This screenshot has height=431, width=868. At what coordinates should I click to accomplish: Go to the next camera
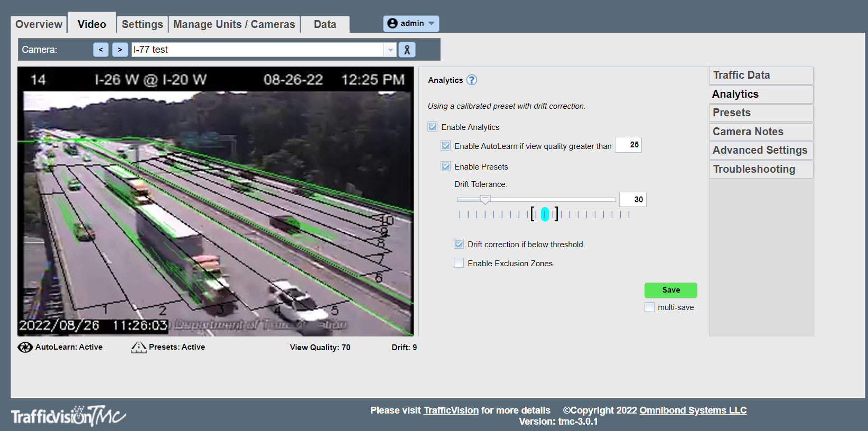pos(120,50)
